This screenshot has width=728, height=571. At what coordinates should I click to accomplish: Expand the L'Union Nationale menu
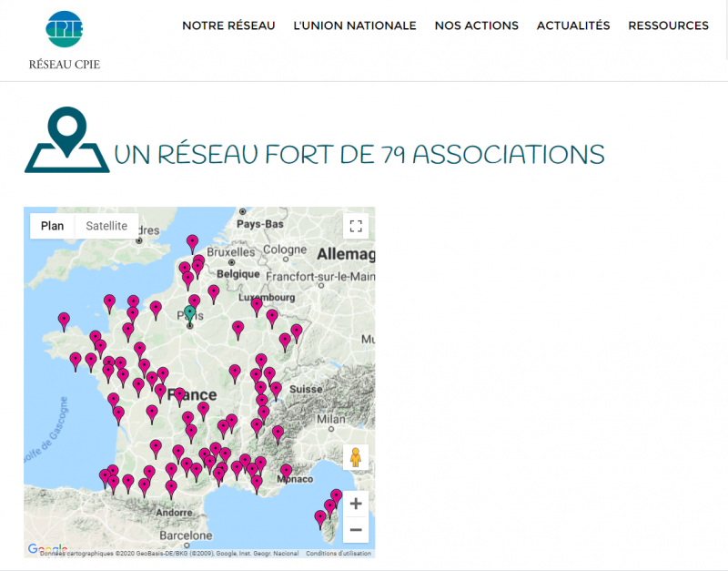tap(355, 25)
